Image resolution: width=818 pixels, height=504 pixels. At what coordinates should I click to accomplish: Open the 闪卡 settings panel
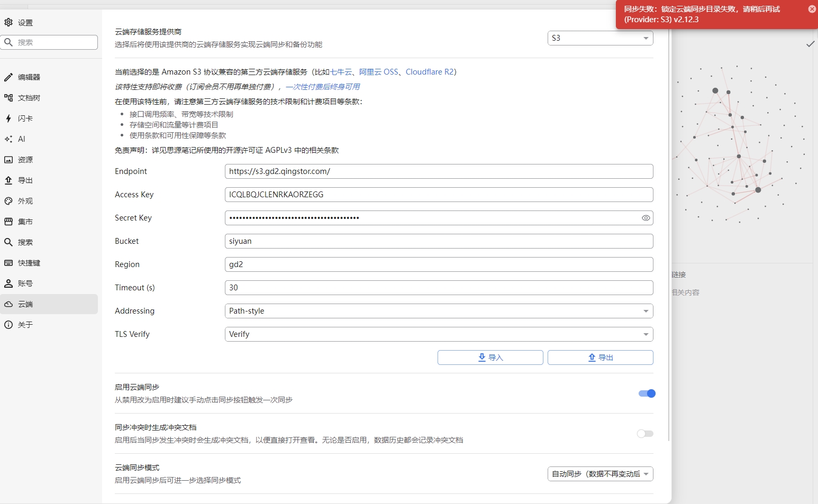tap(23, 118)
